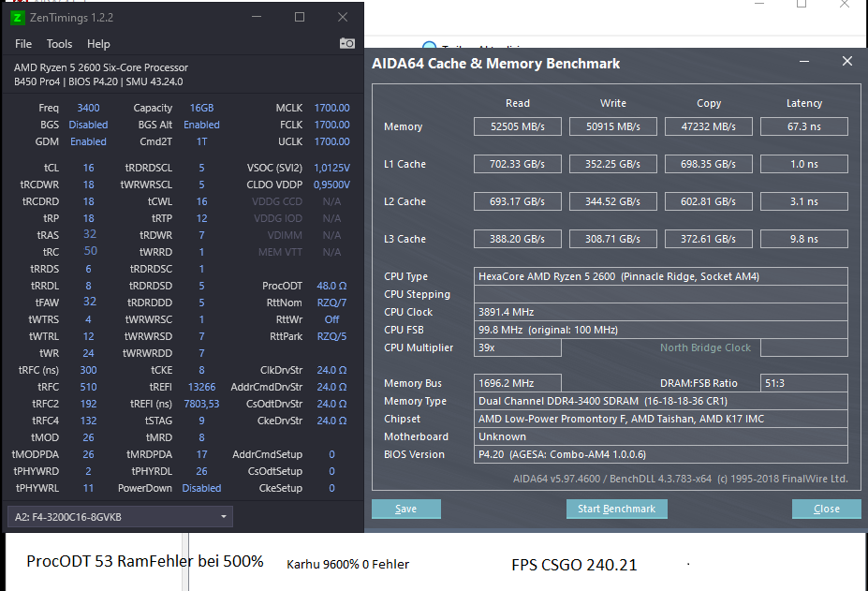Open the Help menu in ZenTimings
The image size is (868, 591).
click(x=98, y=44)
